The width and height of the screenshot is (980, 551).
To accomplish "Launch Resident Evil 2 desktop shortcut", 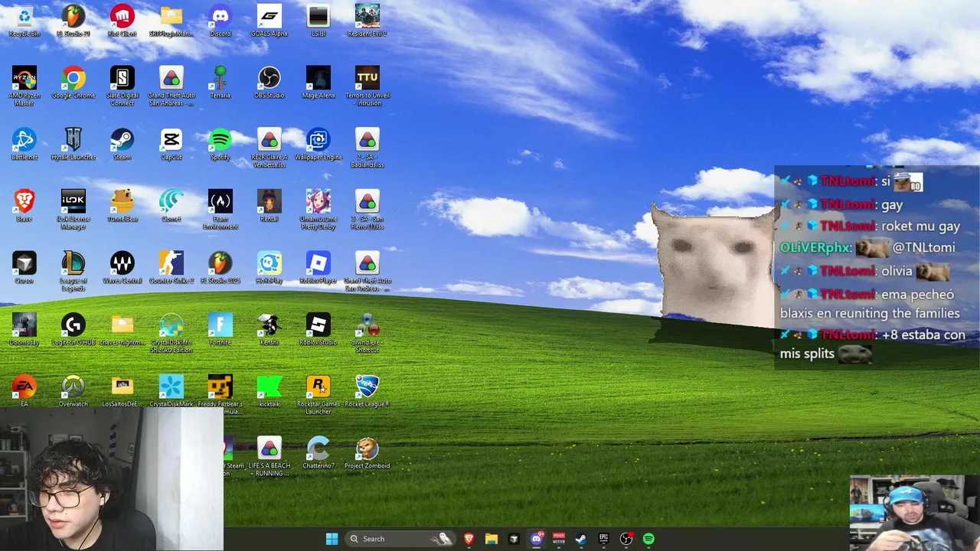I will (367, 21).
